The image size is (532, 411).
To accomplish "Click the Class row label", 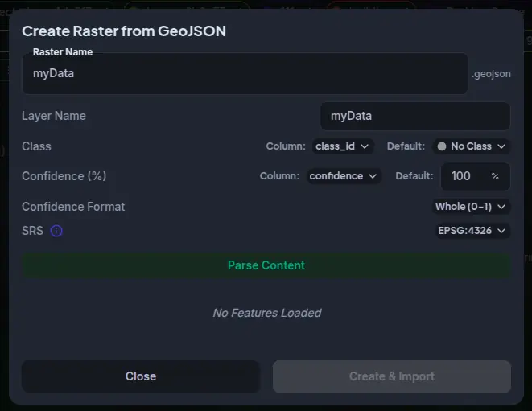I will coord(36,146).
